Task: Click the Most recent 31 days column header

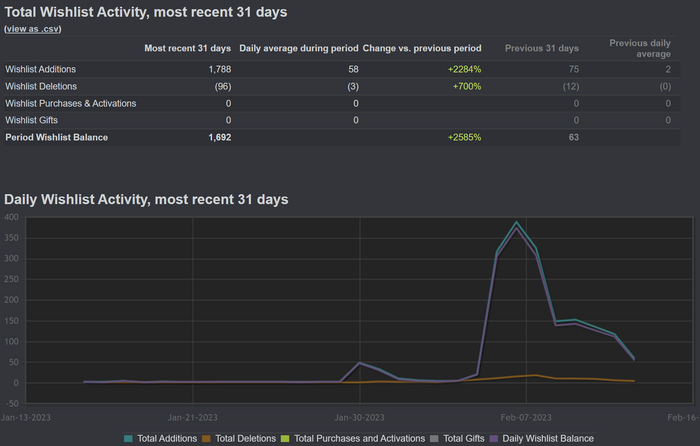Action: (x=188, y=48)
